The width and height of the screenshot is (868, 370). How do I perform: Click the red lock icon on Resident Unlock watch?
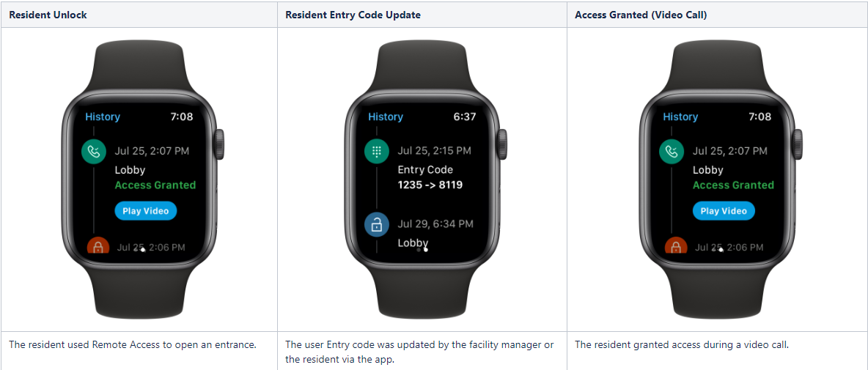coord(98,245)
